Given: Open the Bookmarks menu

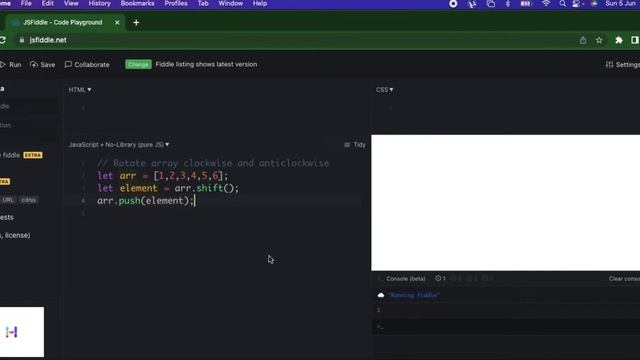Looking at the screenshot, I should 138,4.
